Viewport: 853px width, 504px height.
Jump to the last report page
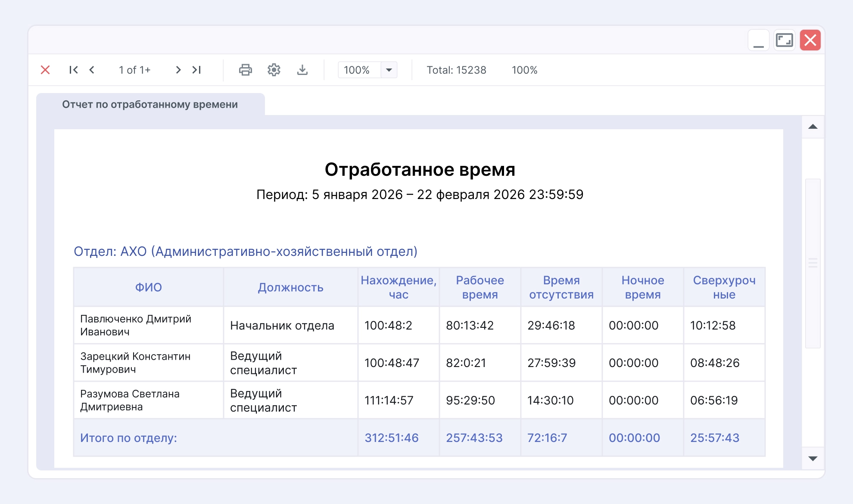click(197, 70)
